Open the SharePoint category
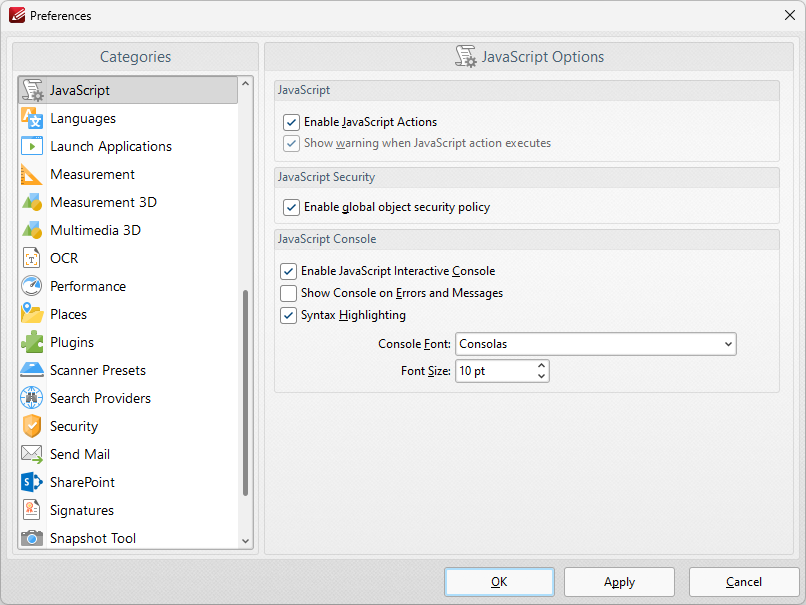The image size is (806, 605). click(x=128, y=482)
